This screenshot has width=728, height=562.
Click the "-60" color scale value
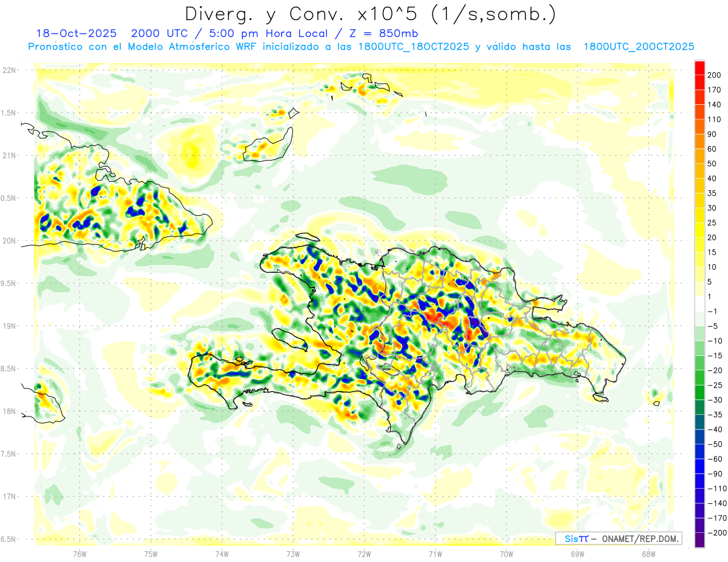pos(715,459)
